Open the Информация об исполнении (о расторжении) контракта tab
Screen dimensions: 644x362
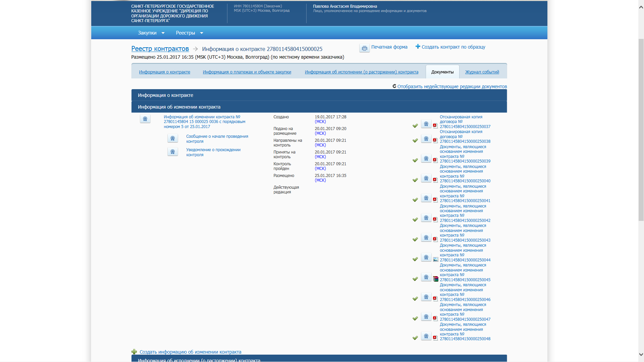(362, 72)
